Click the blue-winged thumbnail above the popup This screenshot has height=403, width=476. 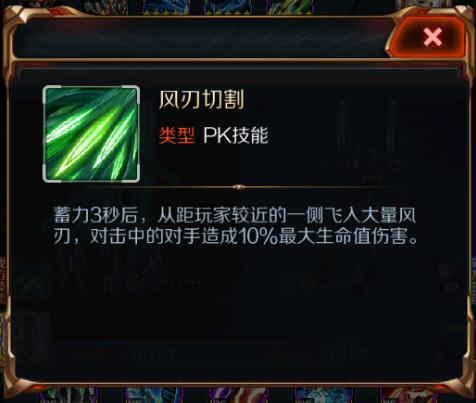point(166,7)
